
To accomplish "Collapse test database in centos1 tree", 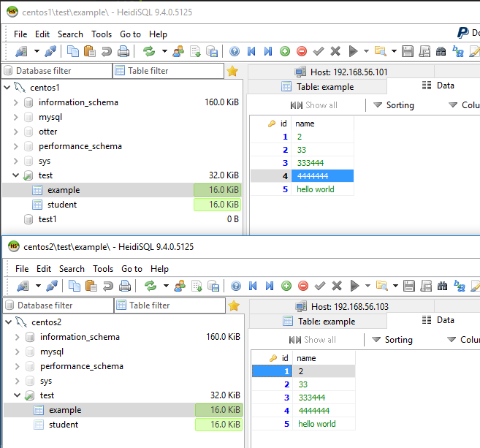I will (x=15, y=175).
